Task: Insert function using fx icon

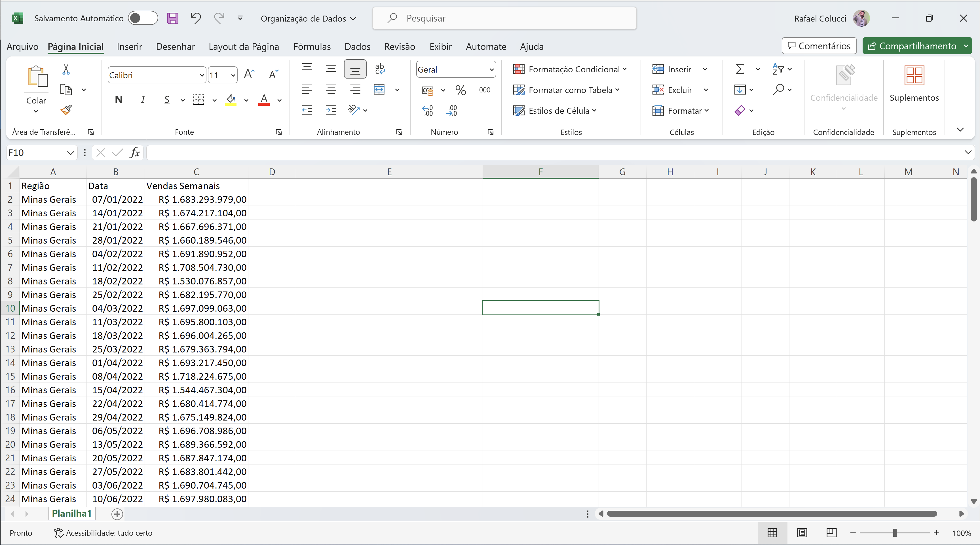Action: coord(135,153)
